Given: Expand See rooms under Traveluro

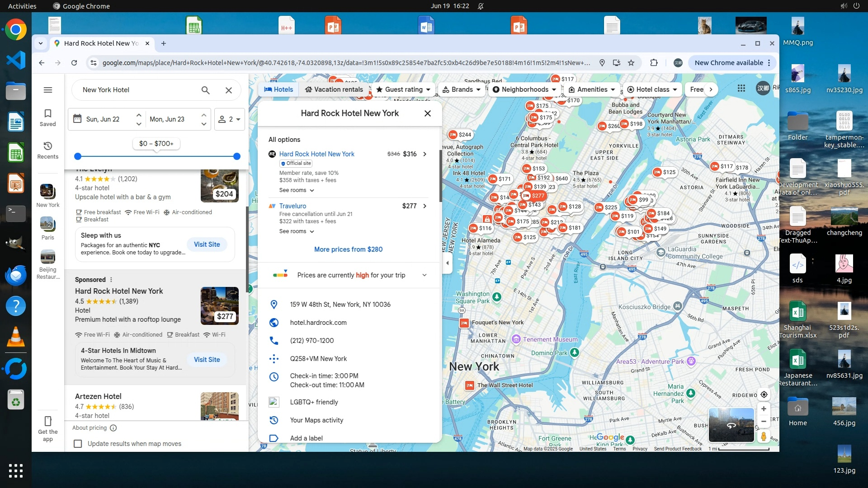Looking at the screenshot, I should (296, 231).
